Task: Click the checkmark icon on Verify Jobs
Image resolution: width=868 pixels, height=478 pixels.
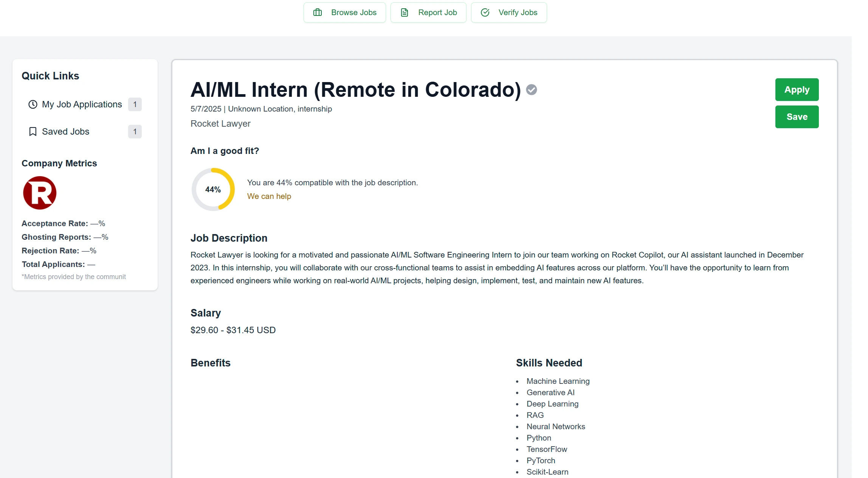Action: click(x=485, y=12)
